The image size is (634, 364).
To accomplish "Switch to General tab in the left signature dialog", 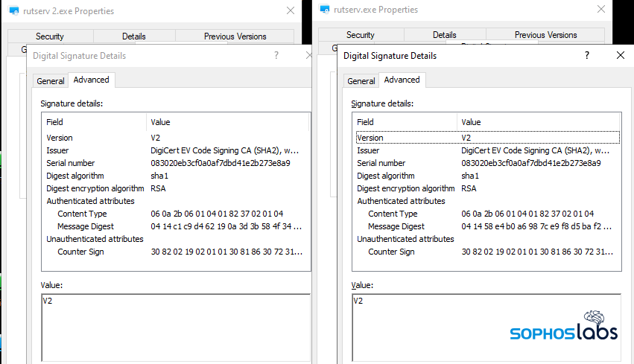I will click(x=51, y=81).
